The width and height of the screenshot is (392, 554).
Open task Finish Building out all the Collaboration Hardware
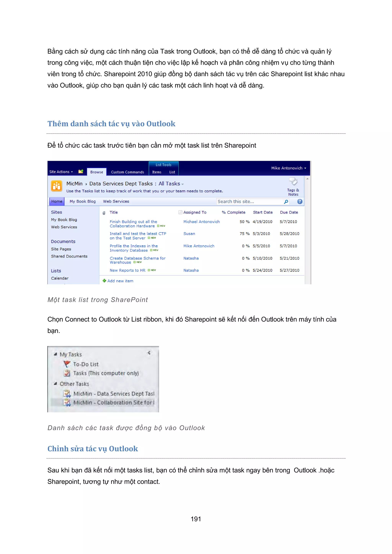click(133, 224)
